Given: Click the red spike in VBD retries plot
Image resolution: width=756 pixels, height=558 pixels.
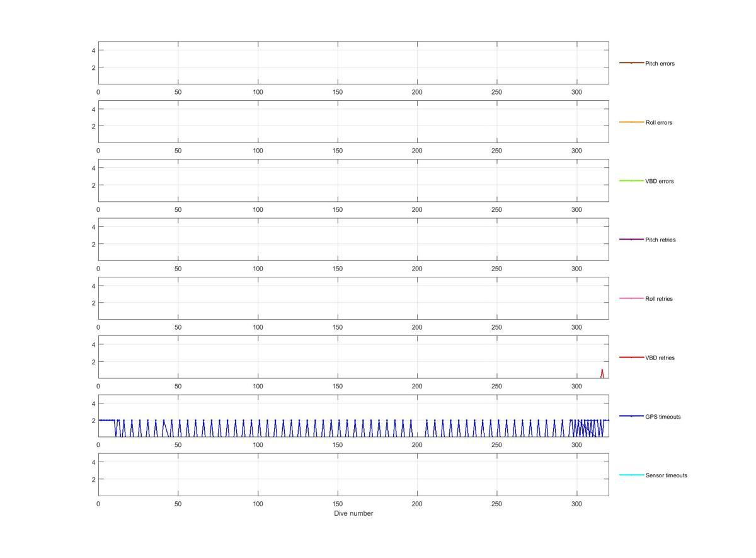Looking at the screenshot, I should click(602, 373).
